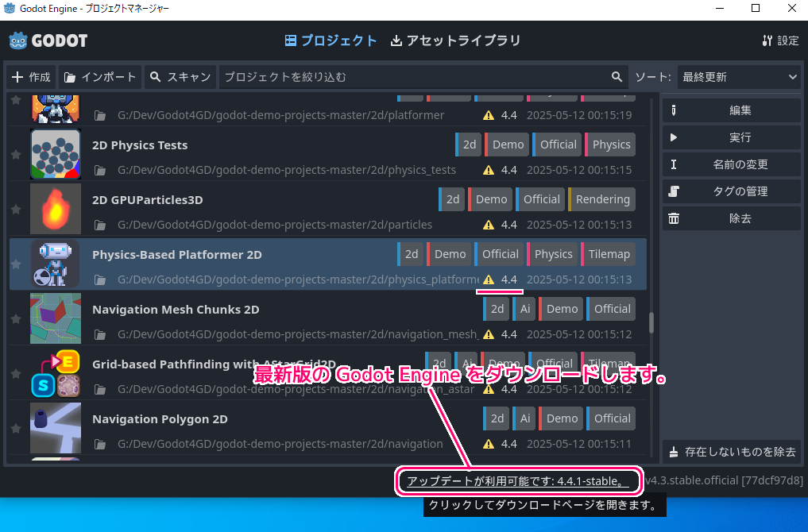Focus the プロジェクトを絞り込む search field
Viewport: 808px width, 532px height.
[x=423, y=77]
